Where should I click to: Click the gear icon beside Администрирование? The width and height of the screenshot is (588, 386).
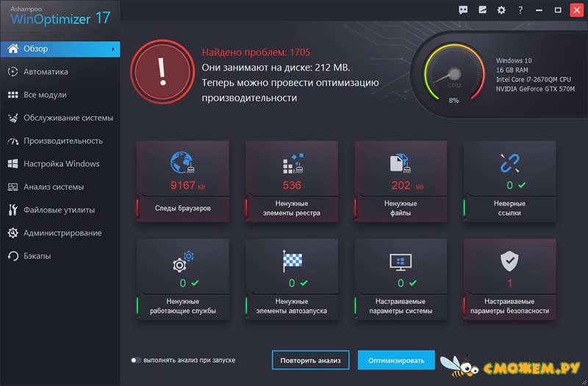12,233
